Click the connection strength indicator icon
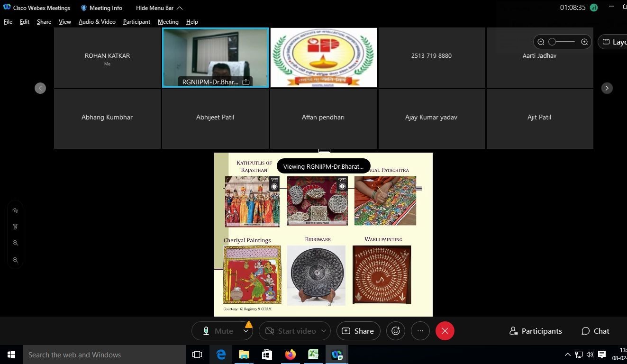Viewport: 627px width, 364px height. [x=594, y=8]
